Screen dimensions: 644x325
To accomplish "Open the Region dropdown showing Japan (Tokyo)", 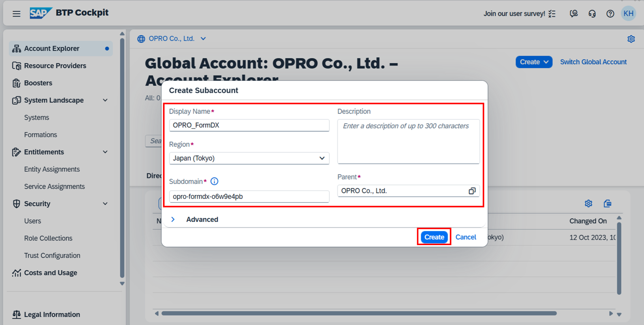I will 249,158.
